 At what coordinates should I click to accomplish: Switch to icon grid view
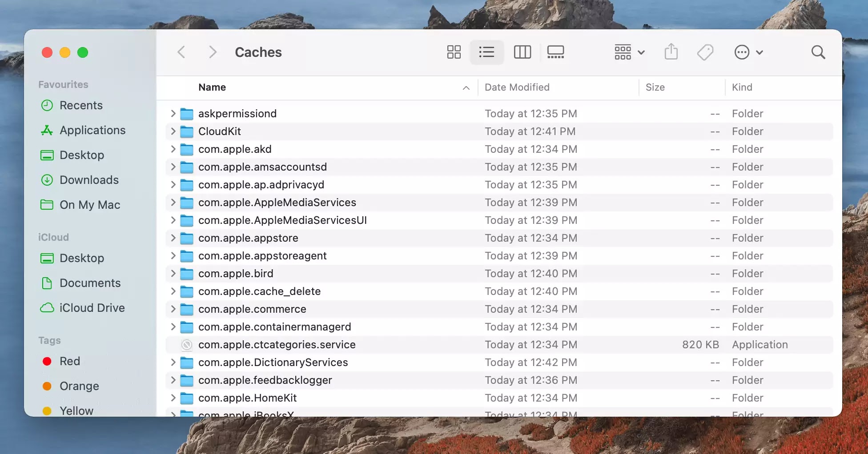(x=454, y=52)
